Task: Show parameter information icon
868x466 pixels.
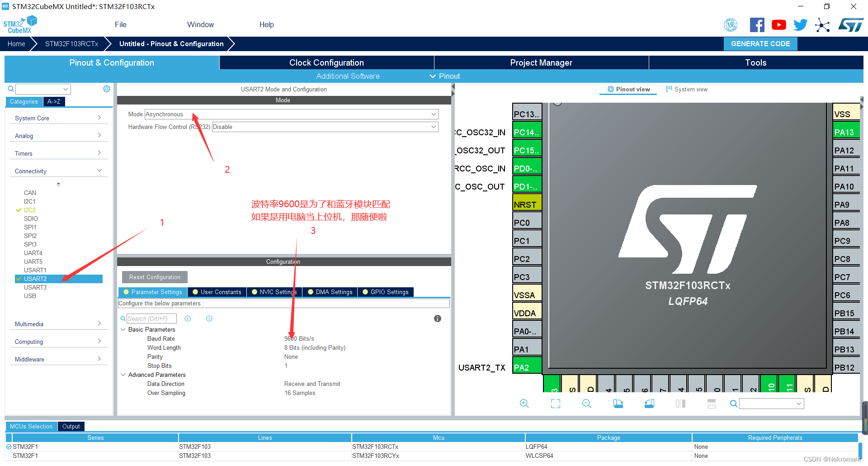Action: (x=438, y=319)
